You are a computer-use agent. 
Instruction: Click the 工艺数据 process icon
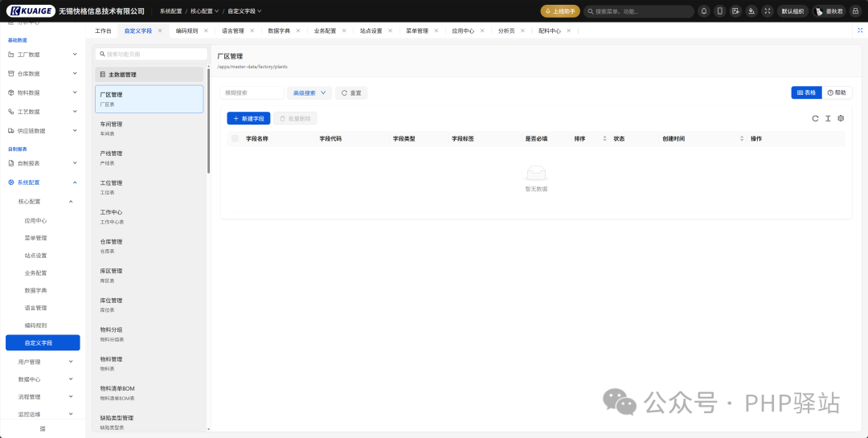pyautogui.click(x=11, y=112)
